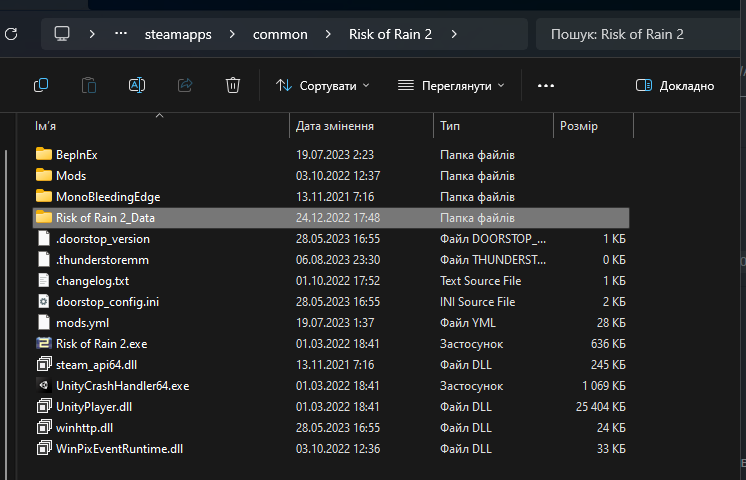Toggle the Докладно details pane
Screen dimensions: 746x480
pyautogui.click(x=675, y=86)
